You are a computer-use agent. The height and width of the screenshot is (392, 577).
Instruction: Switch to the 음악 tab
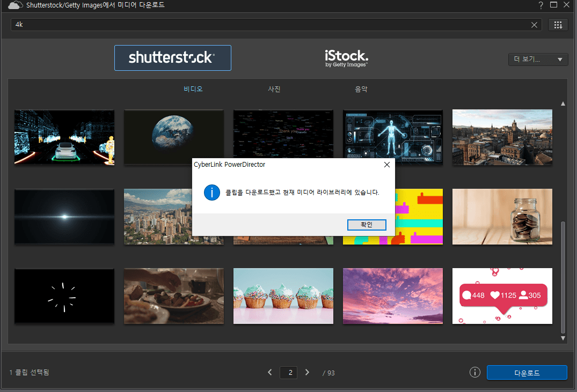point(361,89)
